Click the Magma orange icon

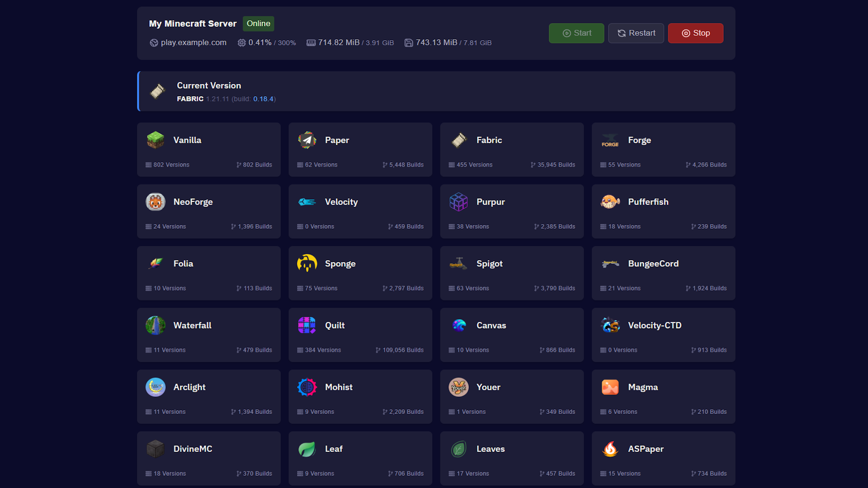610,387
